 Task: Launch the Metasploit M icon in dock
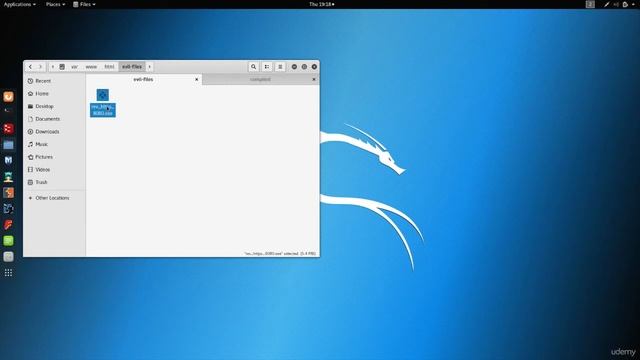(x=8, y=160)
